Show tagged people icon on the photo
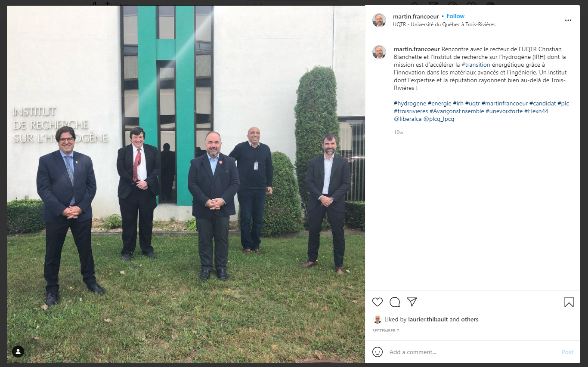588x367 pixels. (18, 352)
